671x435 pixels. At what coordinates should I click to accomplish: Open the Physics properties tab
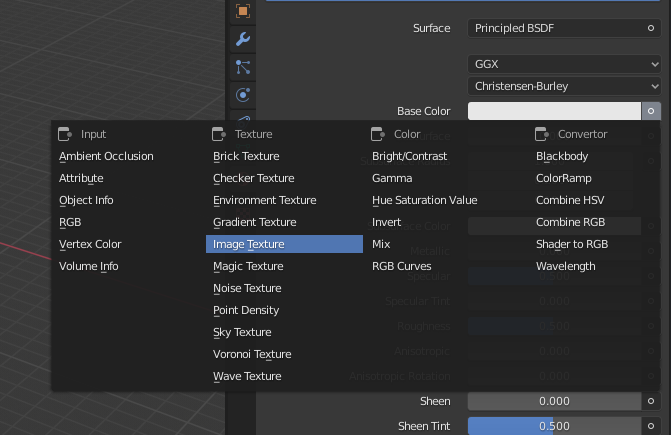click(242, 95)
